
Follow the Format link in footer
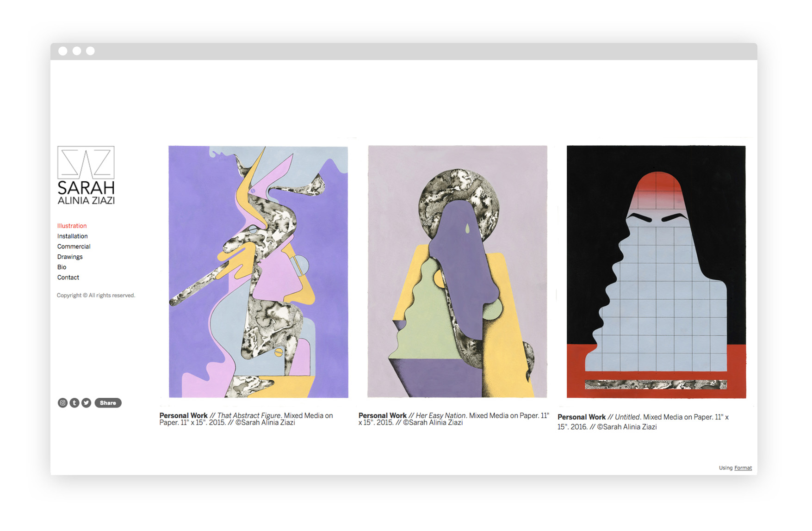(743, 468)
